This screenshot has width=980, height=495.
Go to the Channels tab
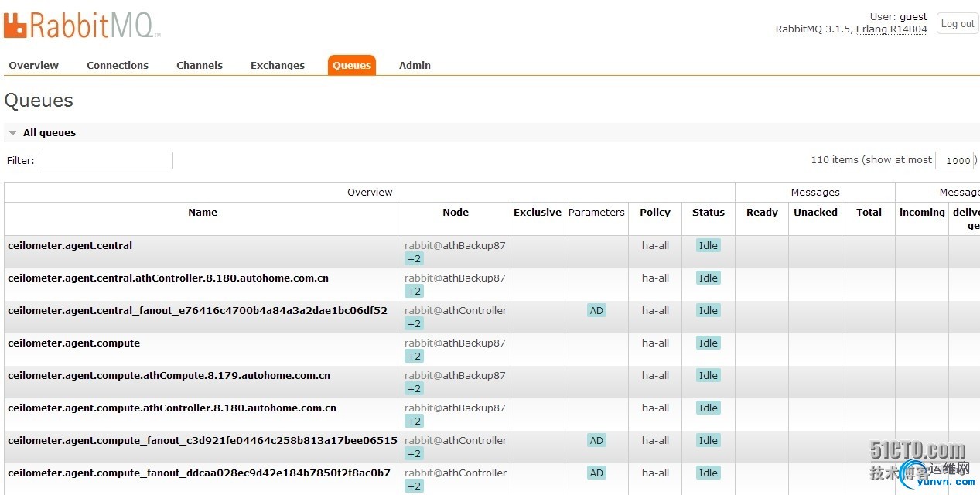(x=200, y=65)
